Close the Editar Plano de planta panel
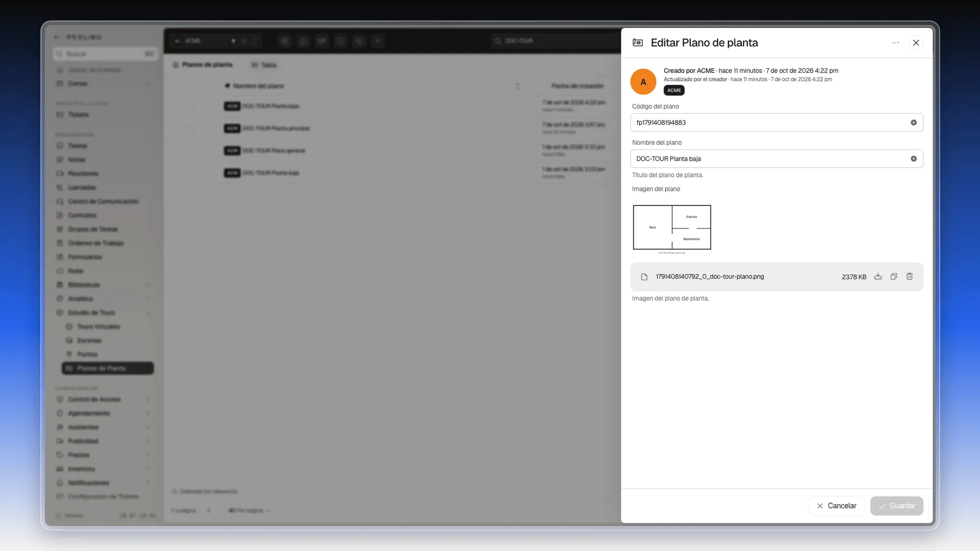This screenshot has height=551, width=980. coord(916,43)
